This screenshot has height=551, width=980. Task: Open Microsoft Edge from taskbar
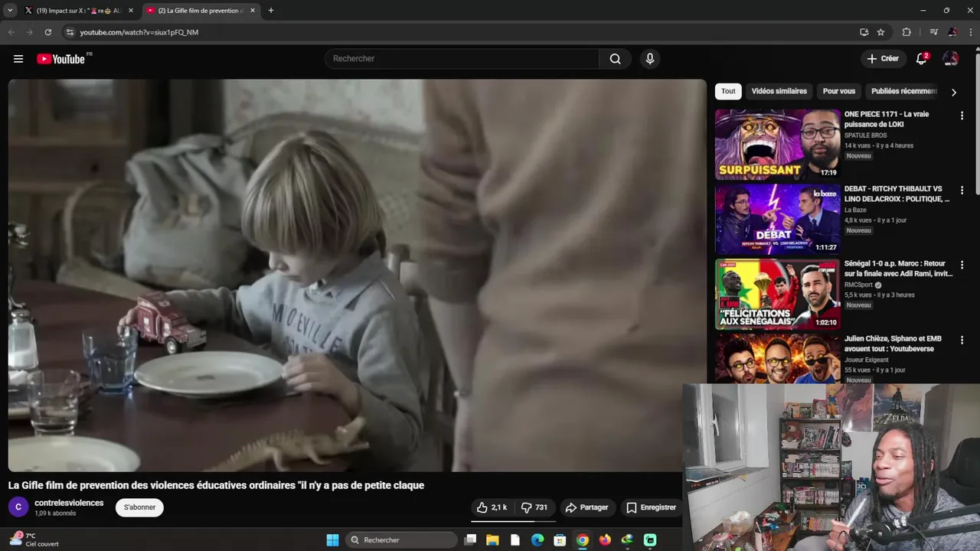(x=537, y=540)
